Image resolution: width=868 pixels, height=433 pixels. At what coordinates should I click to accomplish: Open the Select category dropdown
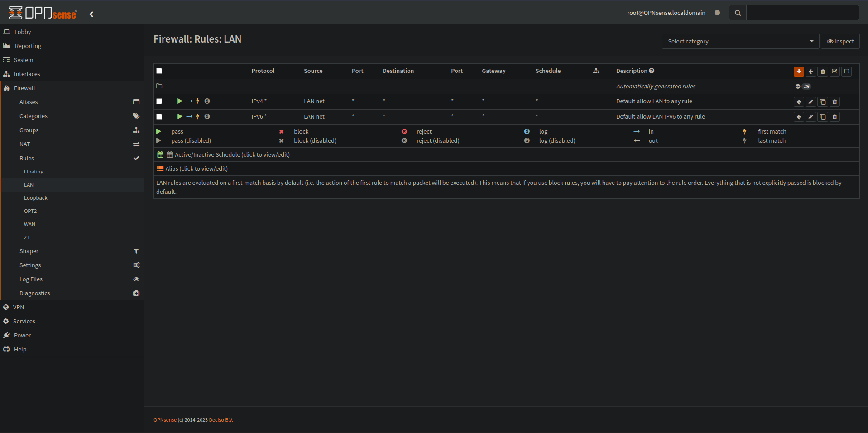point(740,41)
